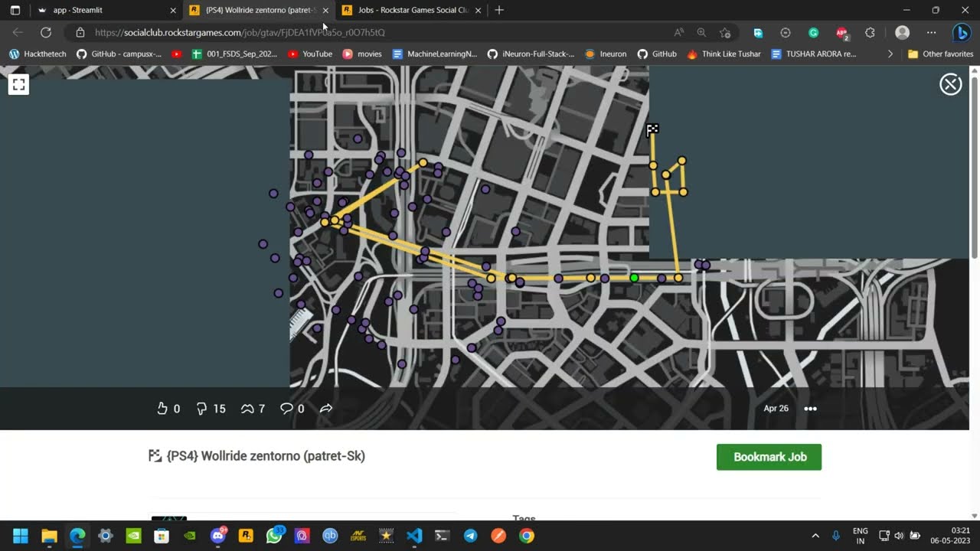View site information lock icon
Screen dimensions: 980x551
(80, 32)
